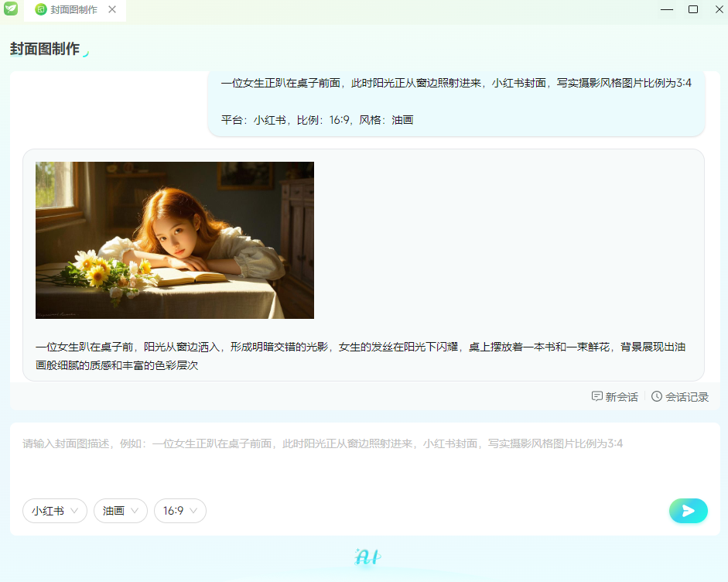Click the 封面图制作 page heading
This screenshot has height=582, width=728.
coord(45,49)
